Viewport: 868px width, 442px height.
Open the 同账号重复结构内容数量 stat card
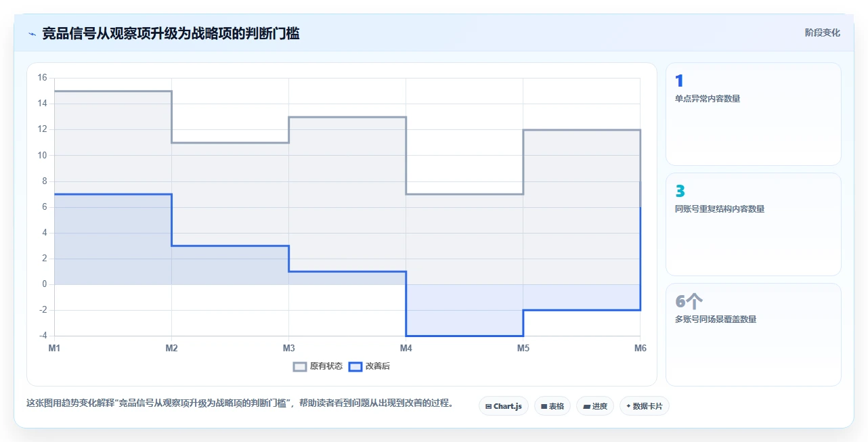pyautogui.click(x=754, y=224)
